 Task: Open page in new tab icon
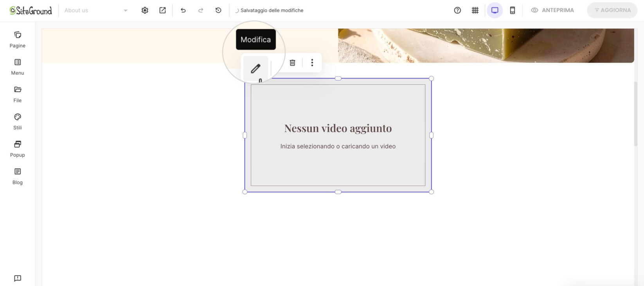[x=162, y=11]
